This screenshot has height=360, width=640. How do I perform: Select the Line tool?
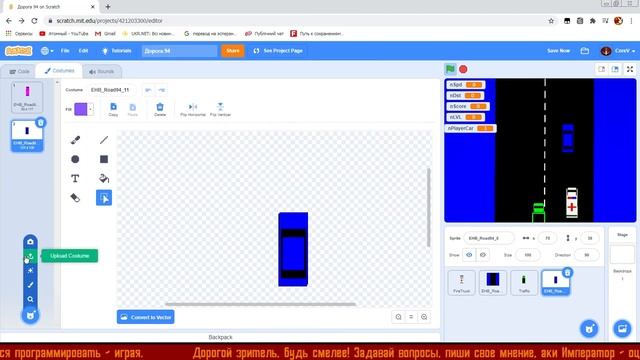(x=104, y=140)
